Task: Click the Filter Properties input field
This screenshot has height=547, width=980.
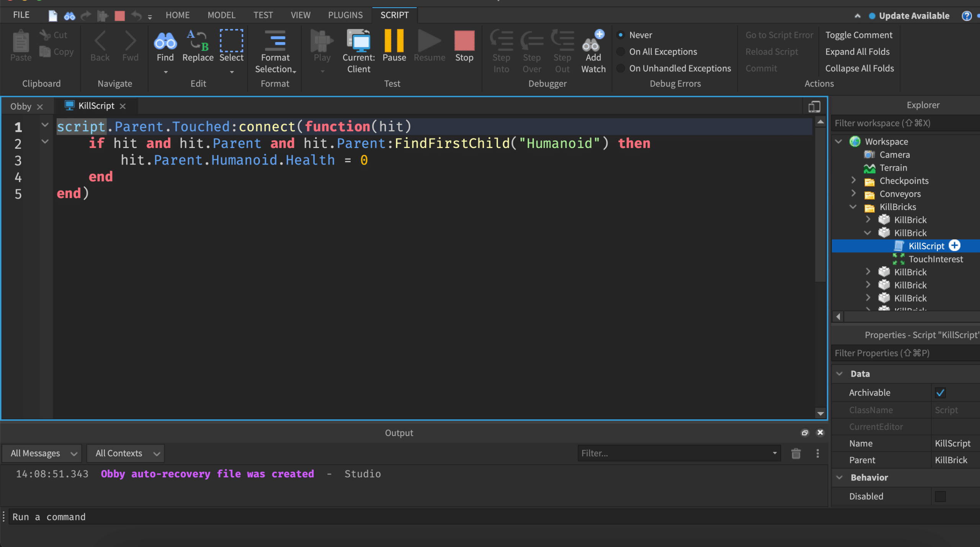Action: point(905,353)
